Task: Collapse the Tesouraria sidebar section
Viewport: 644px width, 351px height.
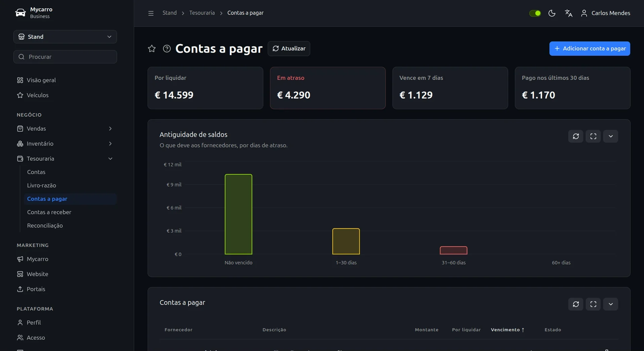Action: pyautogui.click(x=65, y=159)
